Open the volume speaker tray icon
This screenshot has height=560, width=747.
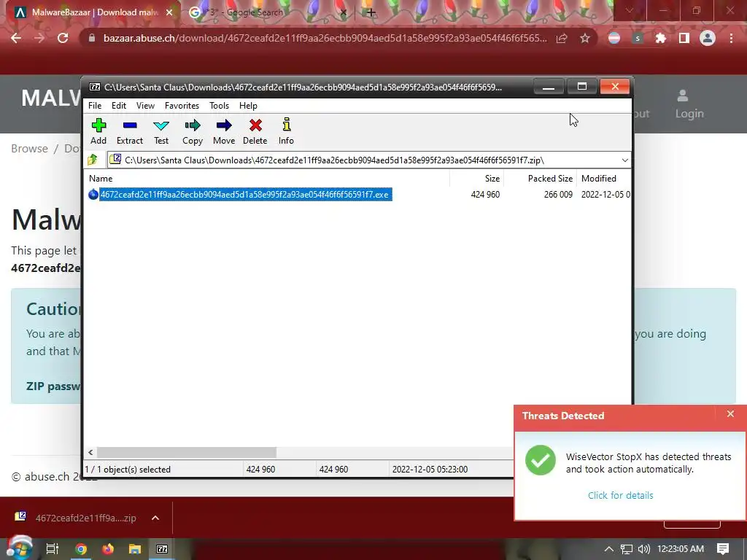tap(643, 549)
